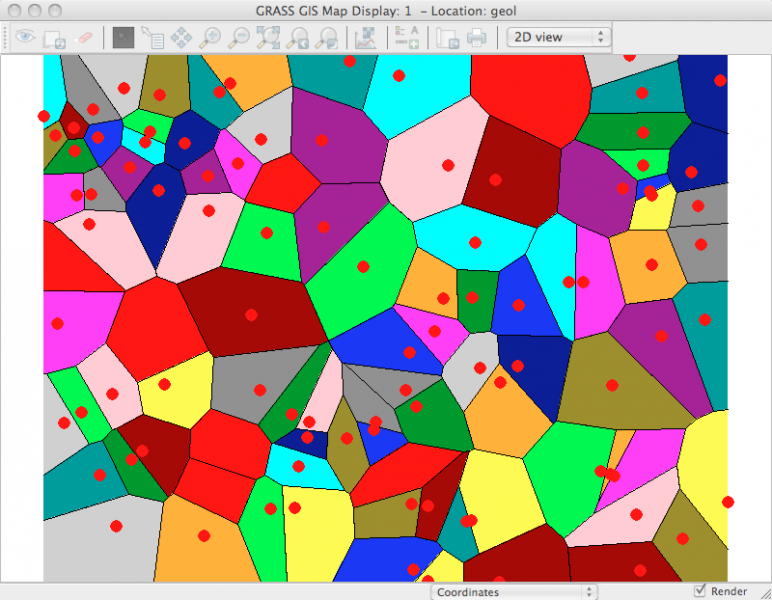Toggle the Render checkbox
Image resolution: width=772 pixels, height=600 pixels.
pos(702,591)
